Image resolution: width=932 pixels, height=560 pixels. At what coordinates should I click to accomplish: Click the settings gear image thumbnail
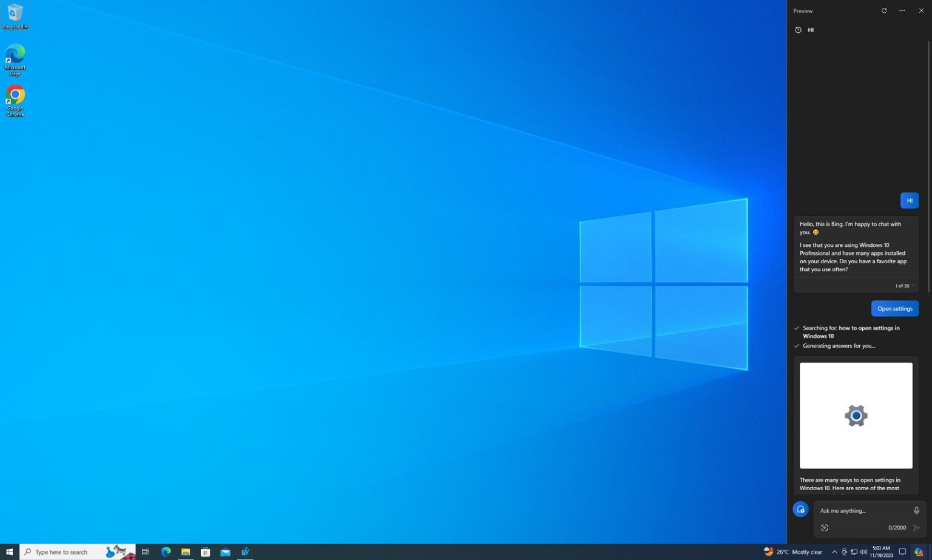(x=856, y=415)
